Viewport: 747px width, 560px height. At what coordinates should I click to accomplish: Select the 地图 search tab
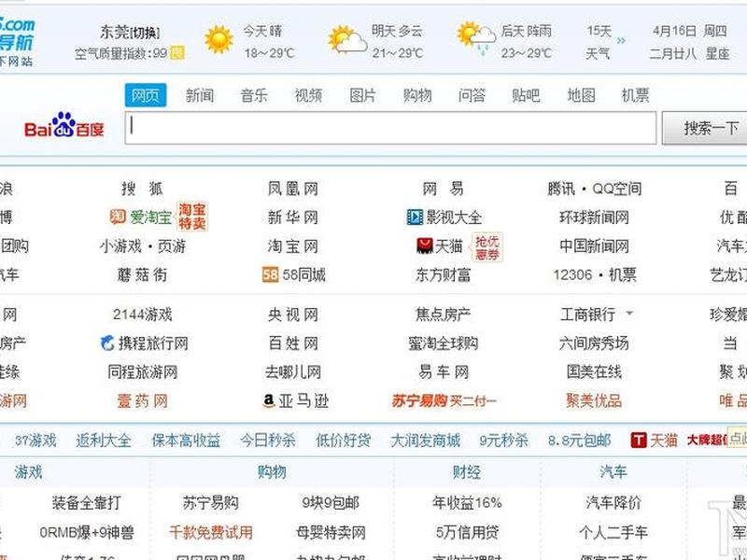click(581, 95)
